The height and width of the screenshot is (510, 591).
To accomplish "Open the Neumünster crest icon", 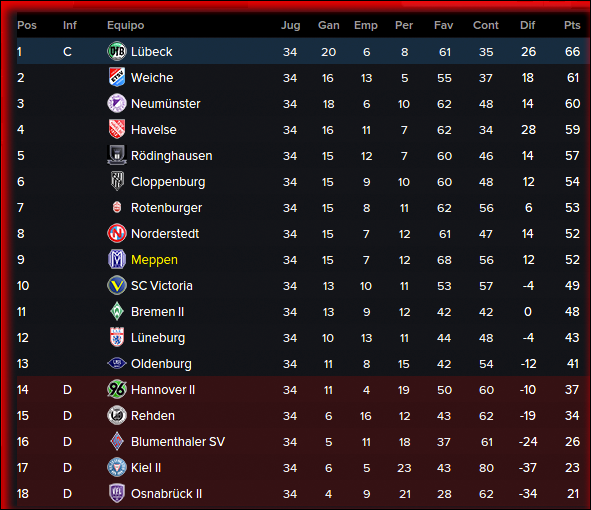I will click(x=117, y=103).
